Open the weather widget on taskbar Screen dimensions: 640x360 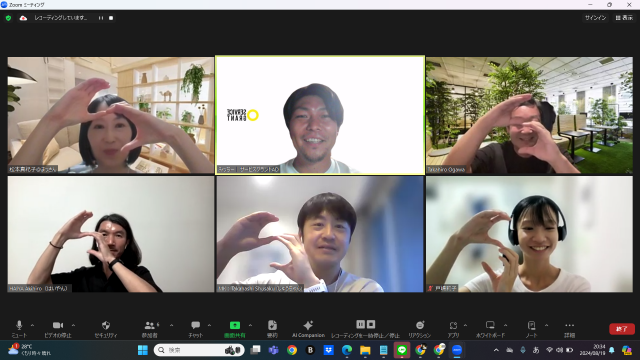pyautogui.click(x=29, y=350)
